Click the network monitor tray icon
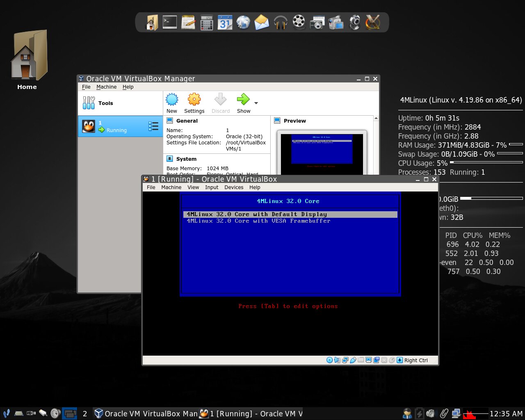 pyautogui.click(x=456, y=413)
